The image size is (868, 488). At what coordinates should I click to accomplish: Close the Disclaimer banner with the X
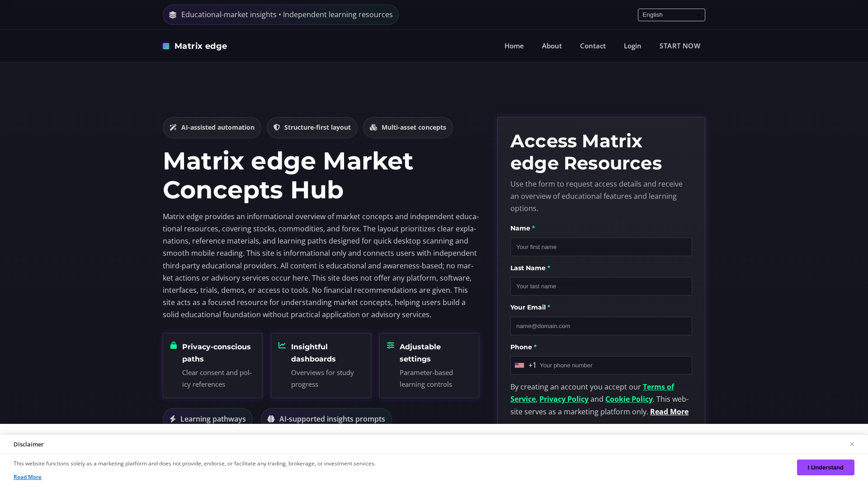coord(852,444)
